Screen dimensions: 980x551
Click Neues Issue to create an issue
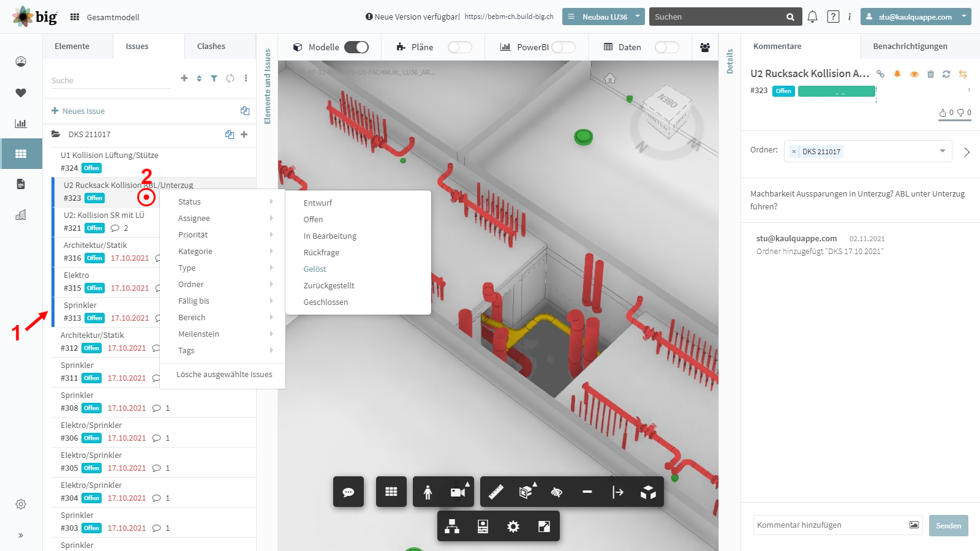[78, 111]
